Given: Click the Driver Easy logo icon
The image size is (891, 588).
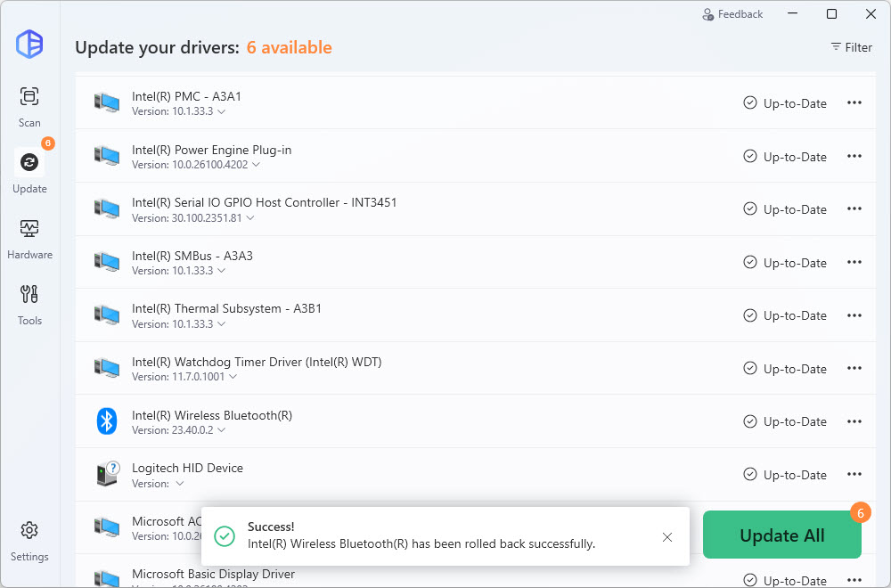Looking at the screenshot, I should (29, 44).
